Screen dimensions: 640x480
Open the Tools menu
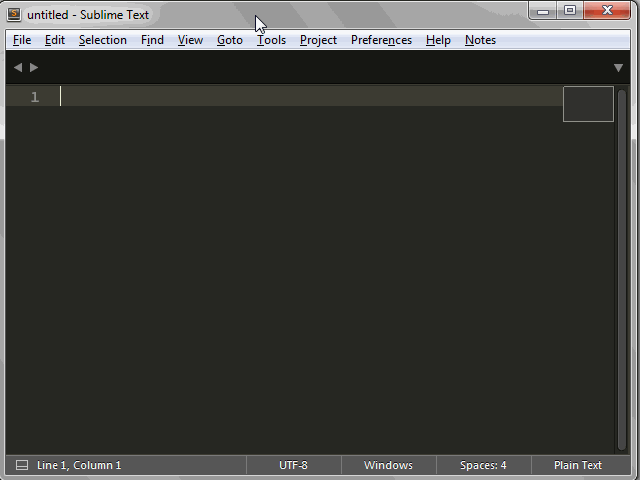pos(271,40)
